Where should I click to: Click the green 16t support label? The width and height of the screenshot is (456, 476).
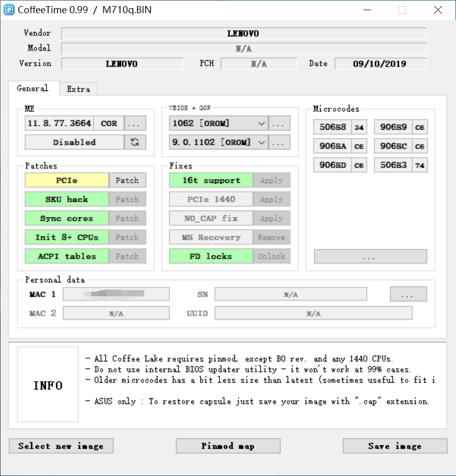[211, 180]
